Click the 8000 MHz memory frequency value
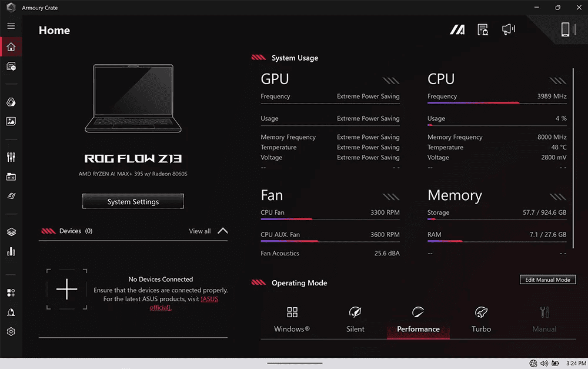 tap(552, 137)
